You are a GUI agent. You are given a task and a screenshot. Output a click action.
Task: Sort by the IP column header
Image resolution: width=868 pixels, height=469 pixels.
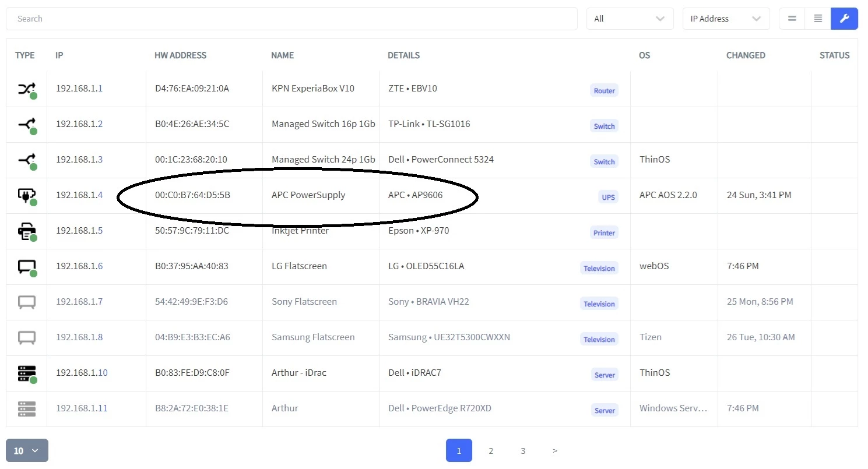coord(59,55)
